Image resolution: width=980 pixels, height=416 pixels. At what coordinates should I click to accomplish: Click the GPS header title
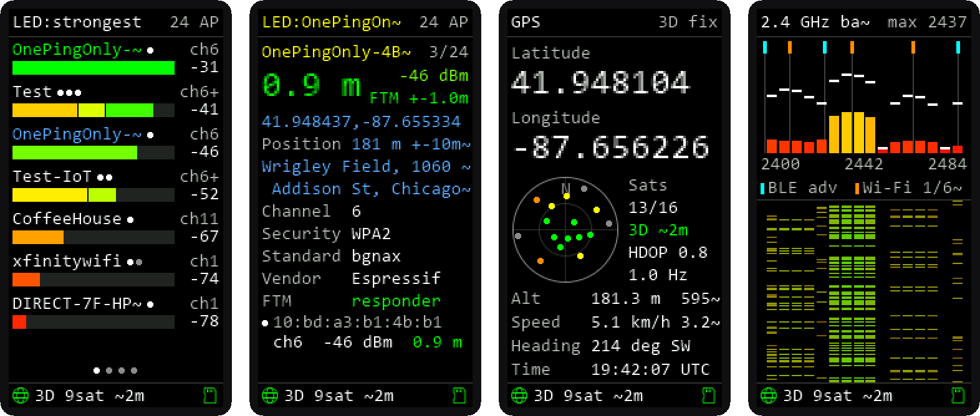coord(526,22)
